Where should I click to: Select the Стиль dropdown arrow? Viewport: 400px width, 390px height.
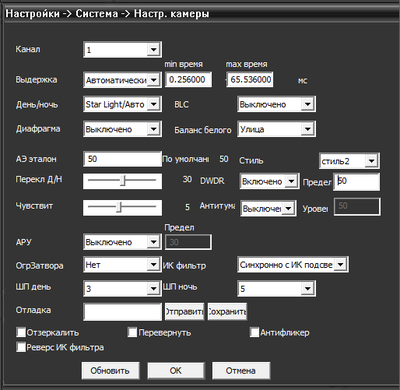coord(371,161)
